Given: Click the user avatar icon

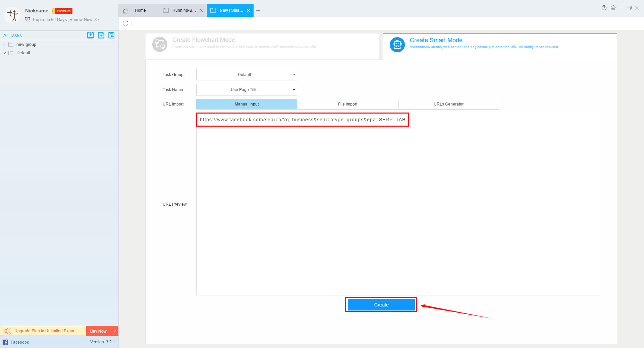Looking at the screenshot, I should tap(12, 15).
